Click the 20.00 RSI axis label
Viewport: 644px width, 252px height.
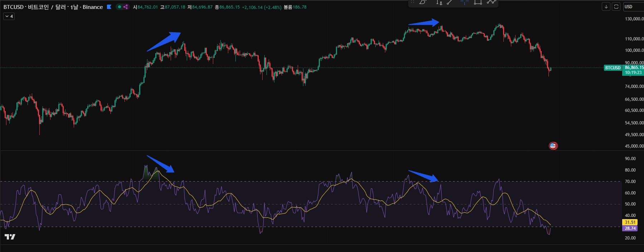click(630, 238)
